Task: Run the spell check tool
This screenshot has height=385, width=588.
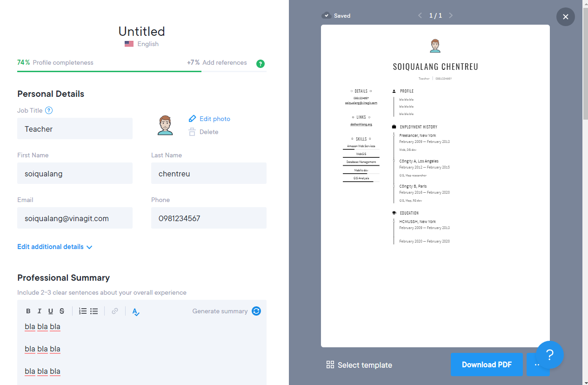Action: pyautogui.click(x=136, y=312)
